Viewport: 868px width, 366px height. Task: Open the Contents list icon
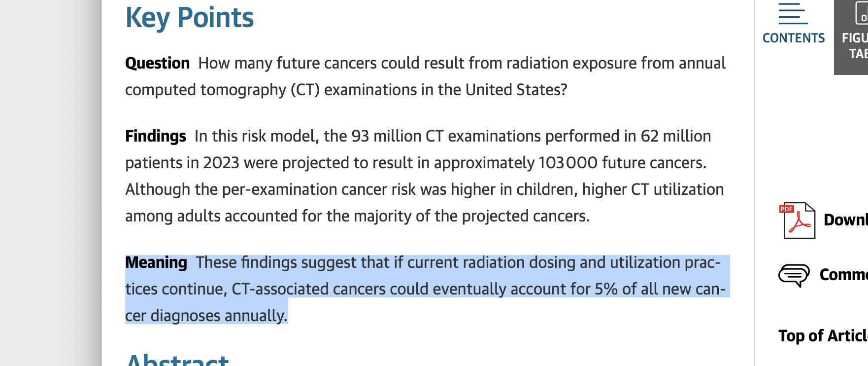(793, 13)
